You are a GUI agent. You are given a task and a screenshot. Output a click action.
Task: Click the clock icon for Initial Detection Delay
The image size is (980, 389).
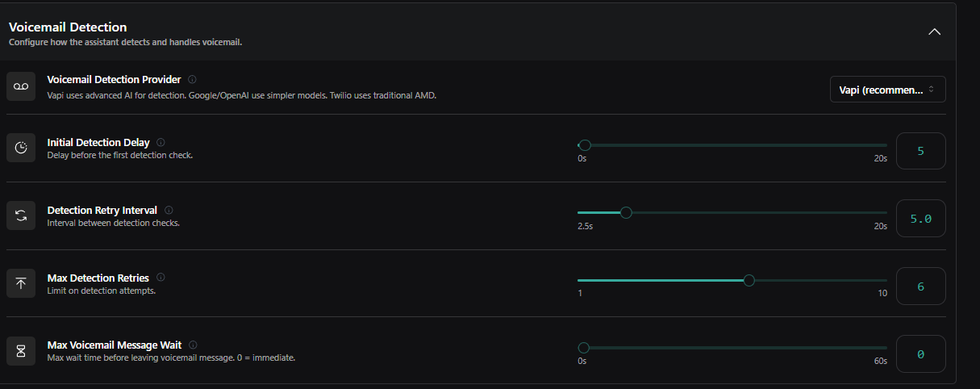click(x=21, y=148)
